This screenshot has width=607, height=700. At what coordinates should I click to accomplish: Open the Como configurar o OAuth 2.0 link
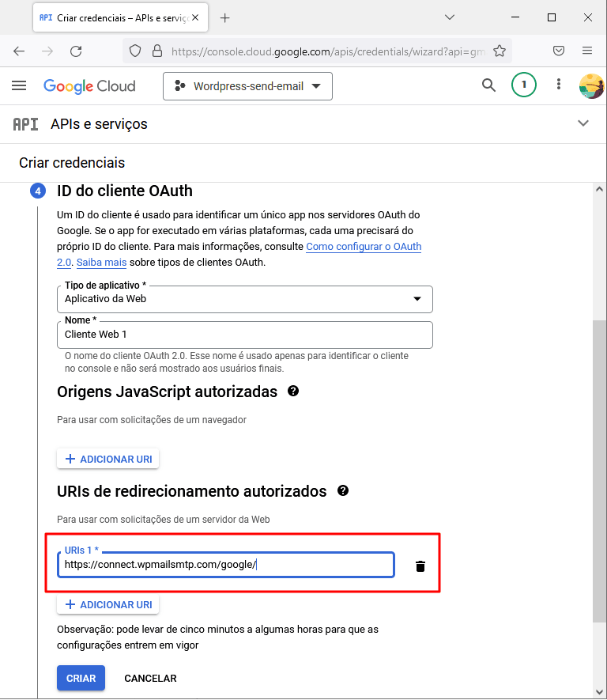click(x=364, y=247)
